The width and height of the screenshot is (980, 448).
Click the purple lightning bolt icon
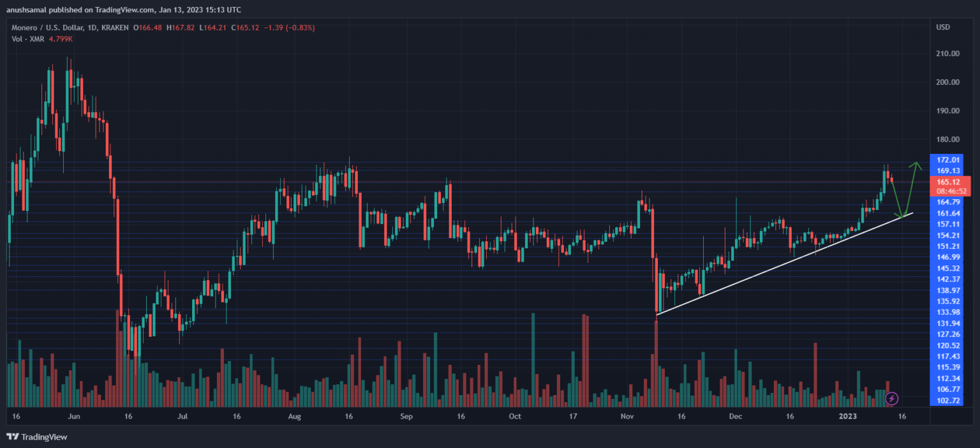pyautogui.click(x=892, y=399)
